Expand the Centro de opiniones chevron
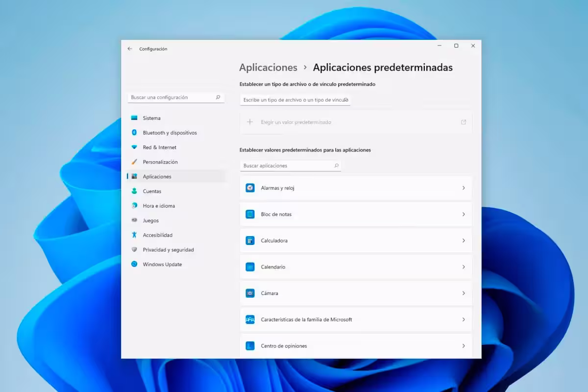Image resolution: width=588 pixels, height=392 pixels. point(464,346)
